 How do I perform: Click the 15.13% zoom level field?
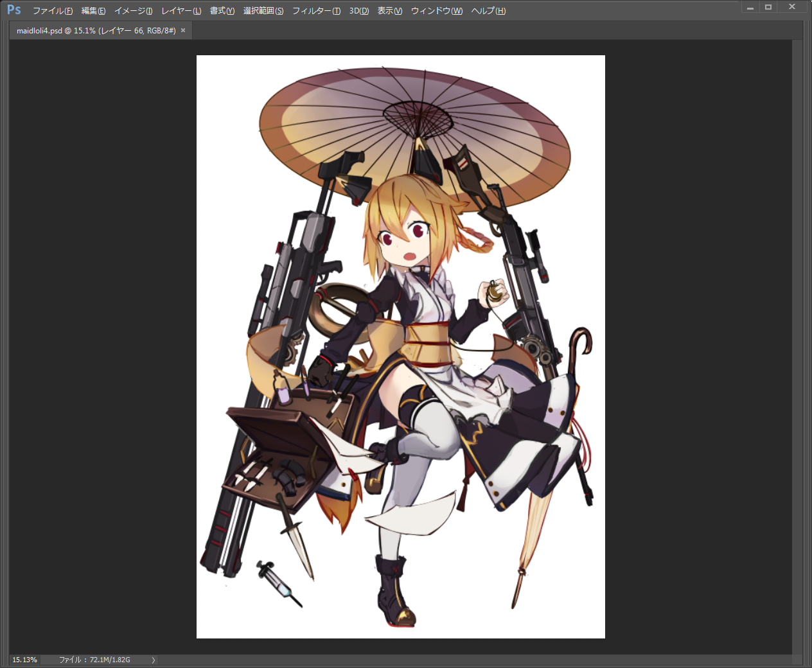pyautogui.click(x=25, y=660)
